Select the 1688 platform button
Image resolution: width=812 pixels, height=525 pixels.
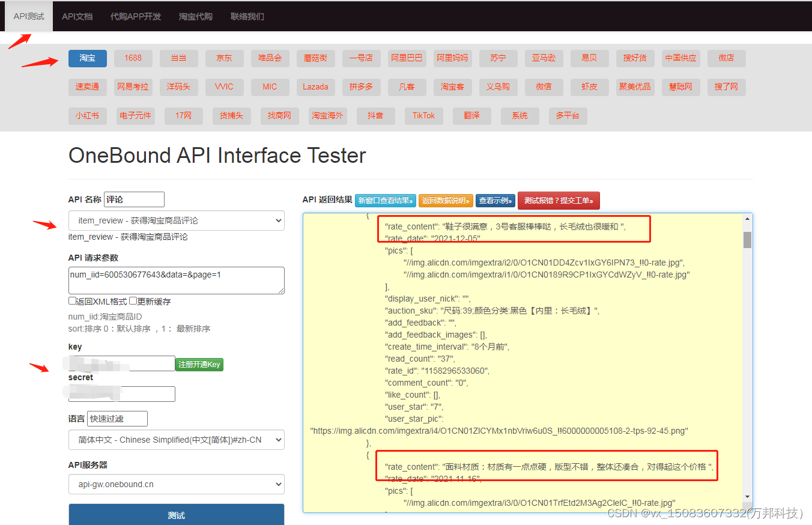coord(133,58)
